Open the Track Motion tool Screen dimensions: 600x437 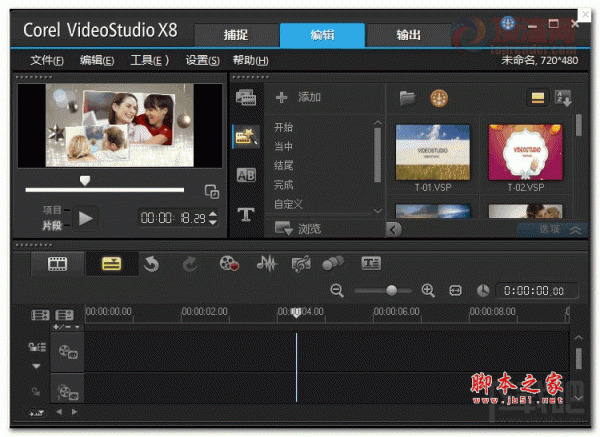333,263
